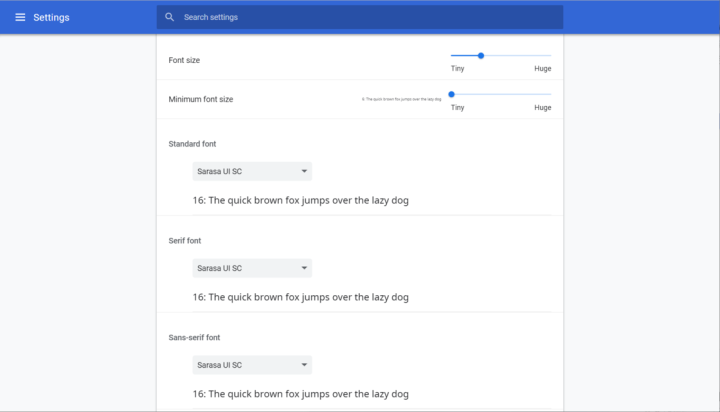Click the Sans-serif font preview sentence

point(301,394)
